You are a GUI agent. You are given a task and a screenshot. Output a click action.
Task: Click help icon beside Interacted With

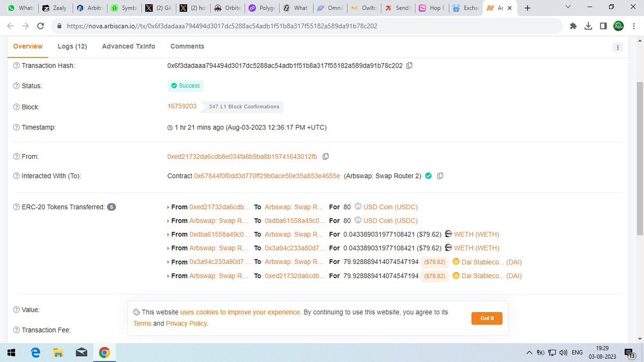(x=17, y=176)
